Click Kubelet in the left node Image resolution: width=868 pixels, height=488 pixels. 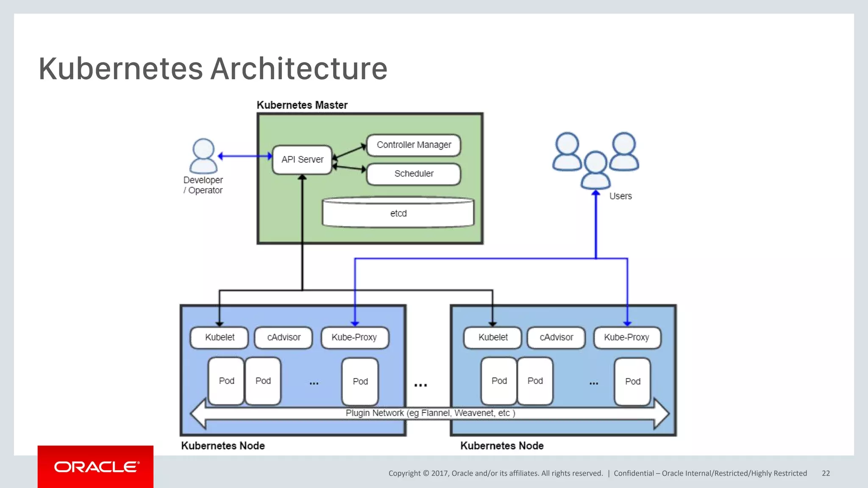click(x=220, y=337)
